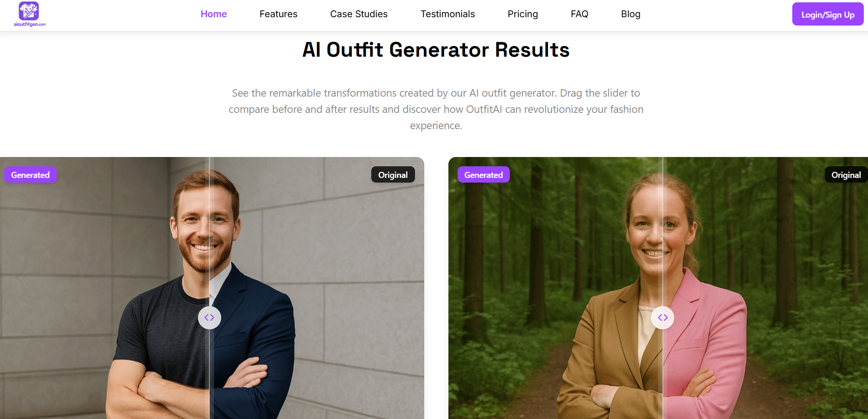Click the slider handle on the woman's comparison image
The width and height of the screenshot is (868, 419).
pos(663,318)
